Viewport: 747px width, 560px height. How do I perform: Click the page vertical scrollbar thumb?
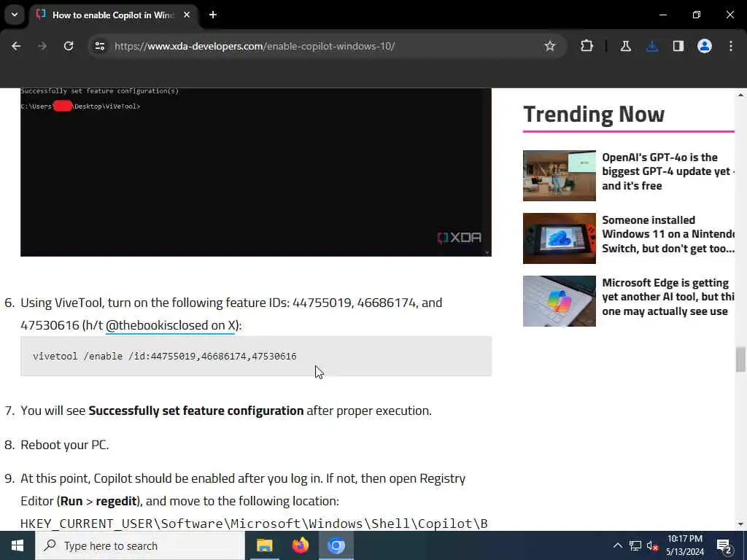coord(740,359)
